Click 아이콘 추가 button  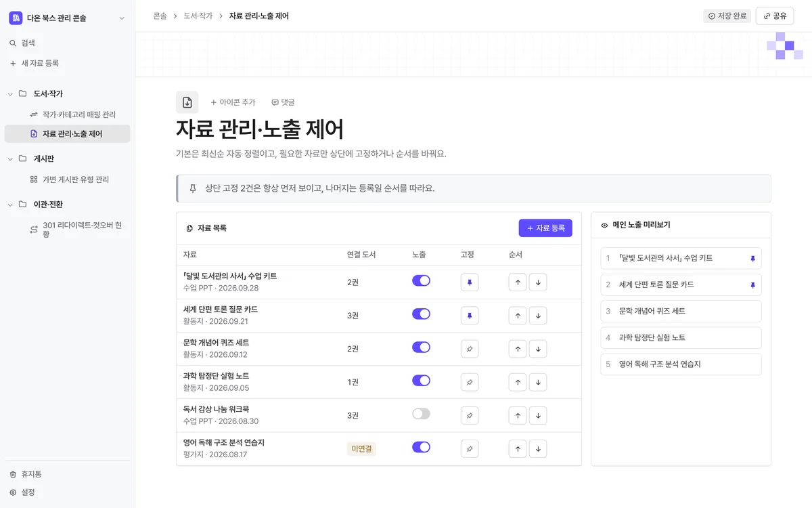(233, 102)
